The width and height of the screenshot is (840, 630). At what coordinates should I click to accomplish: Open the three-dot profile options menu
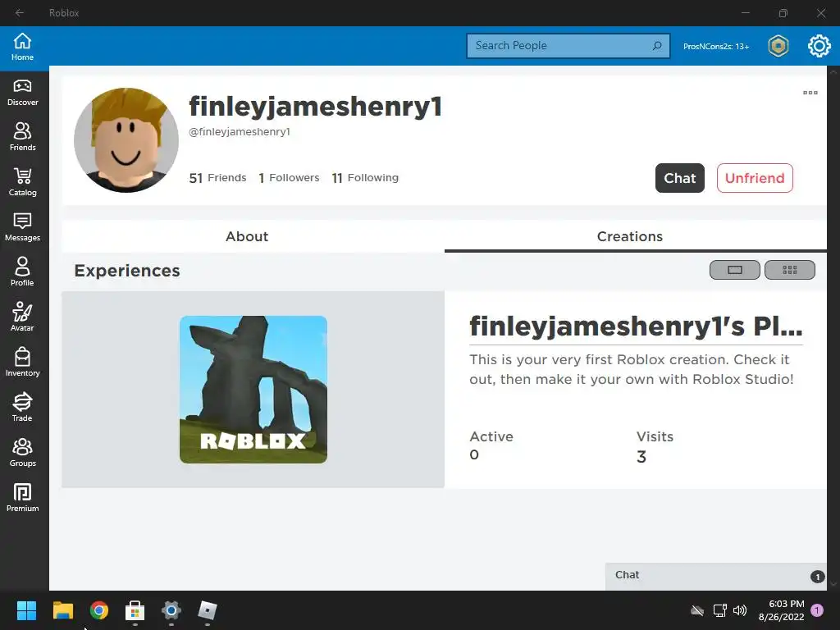click(810, 93)
